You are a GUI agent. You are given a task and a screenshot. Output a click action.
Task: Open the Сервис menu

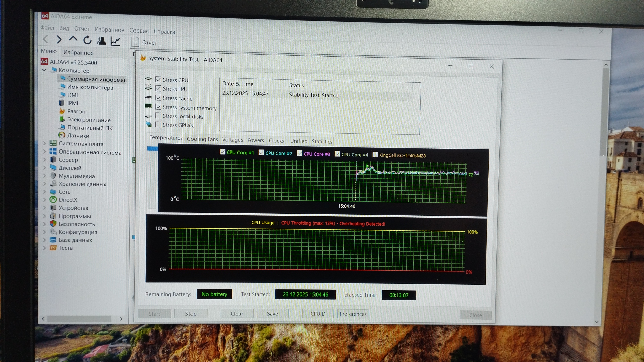[139, 31]
